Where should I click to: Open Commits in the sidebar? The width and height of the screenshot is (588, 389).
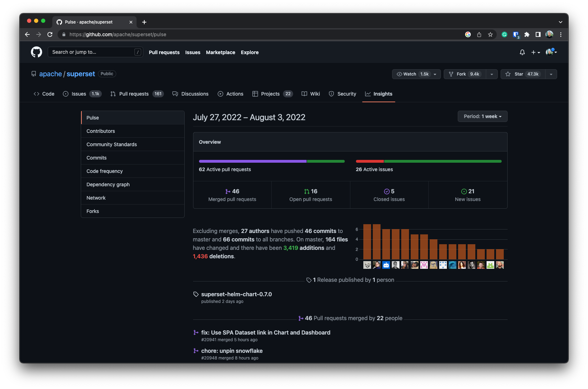coord(133,158)
